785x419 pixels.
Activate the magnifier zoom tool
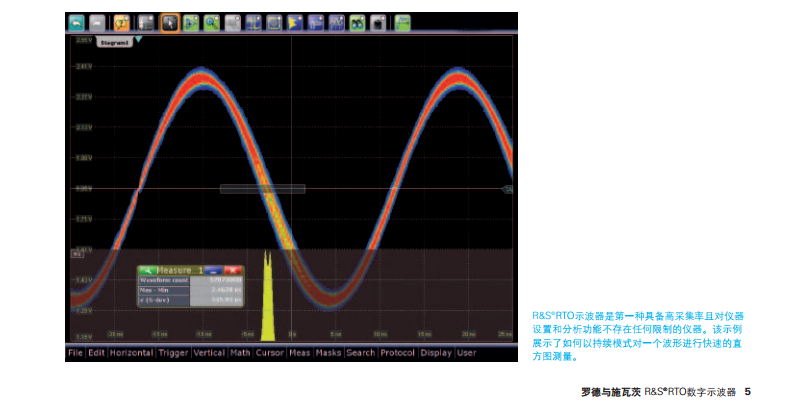tap(213, 21)
